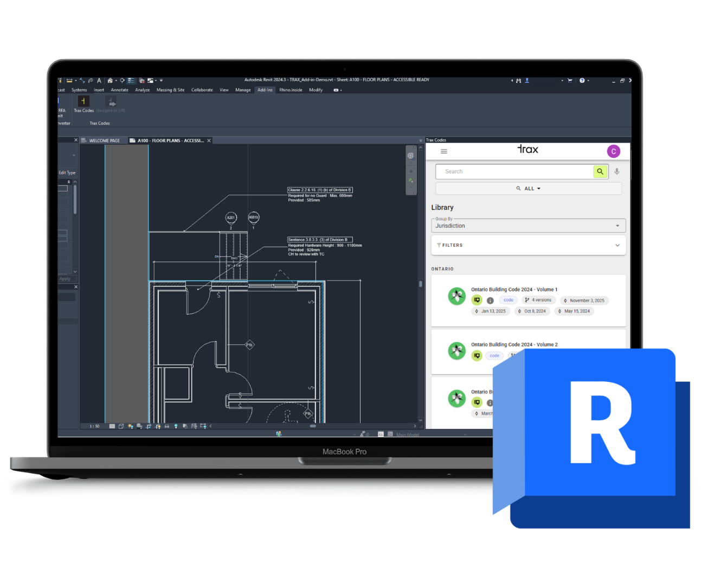701x588 pixels.
Task: Click the Volume 1 info icon
Action: coord(490,301)
